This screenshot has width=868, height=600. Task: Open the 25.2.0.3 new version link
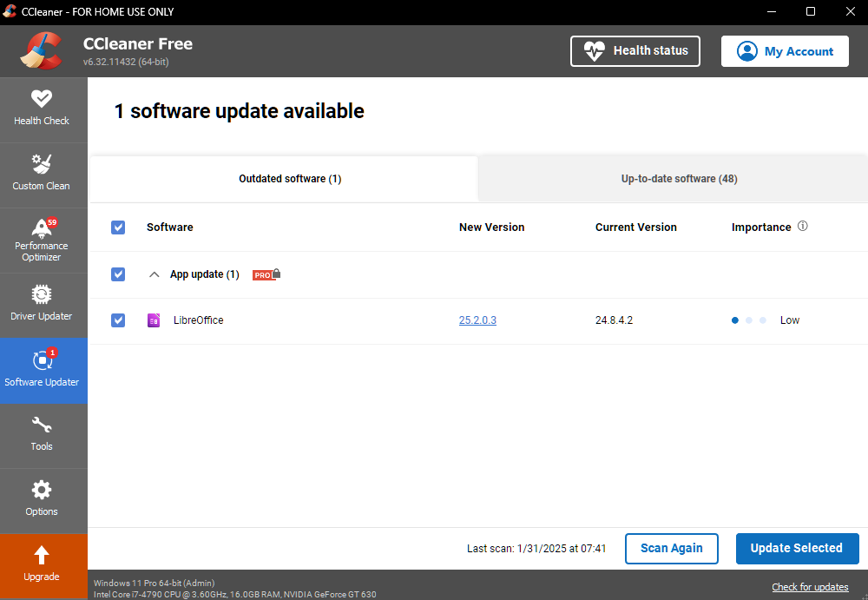(x=477, y=320)
